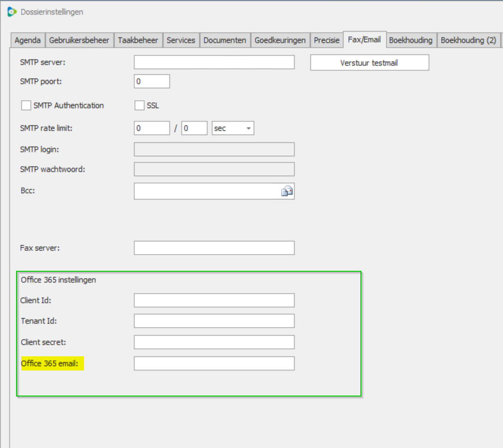Viewport: 503px width, 448px height.
Task: Select the Boekhouding (2) tab
Action: tap(468, 40)
